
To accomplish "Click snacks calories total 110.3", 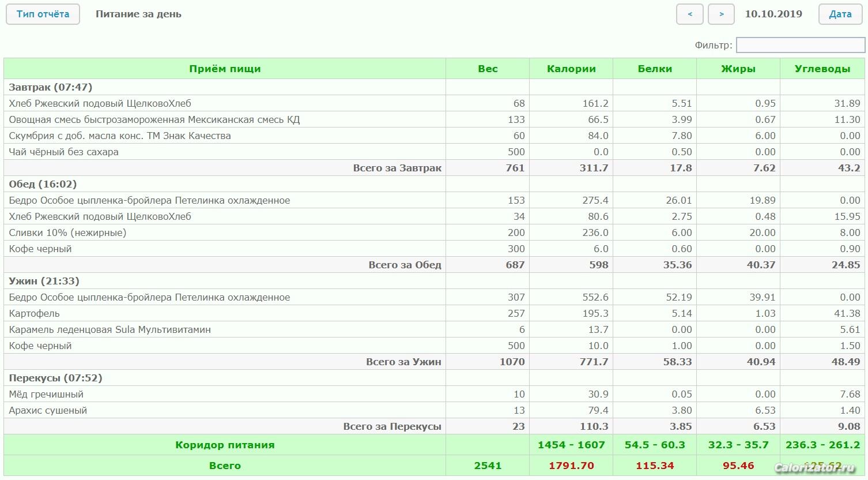I will click(x=594, y=426).
